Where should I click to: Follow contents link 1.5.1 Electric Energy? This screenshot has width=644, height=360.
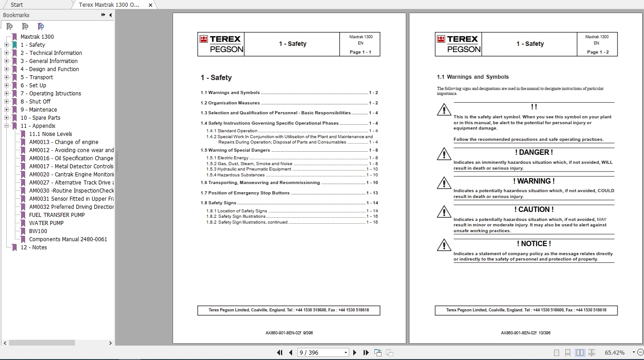point(292,158)
